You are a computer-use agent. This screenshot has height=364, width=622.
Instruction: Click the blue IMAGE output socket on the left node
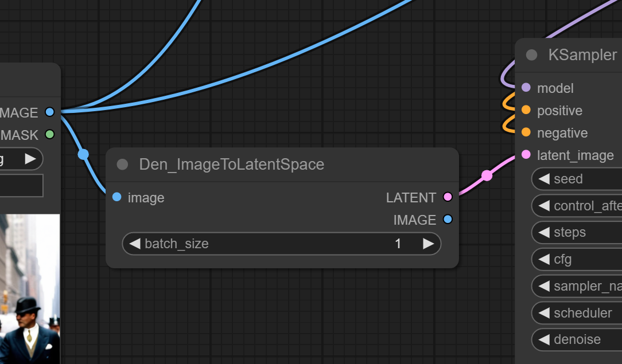point(49,112)
